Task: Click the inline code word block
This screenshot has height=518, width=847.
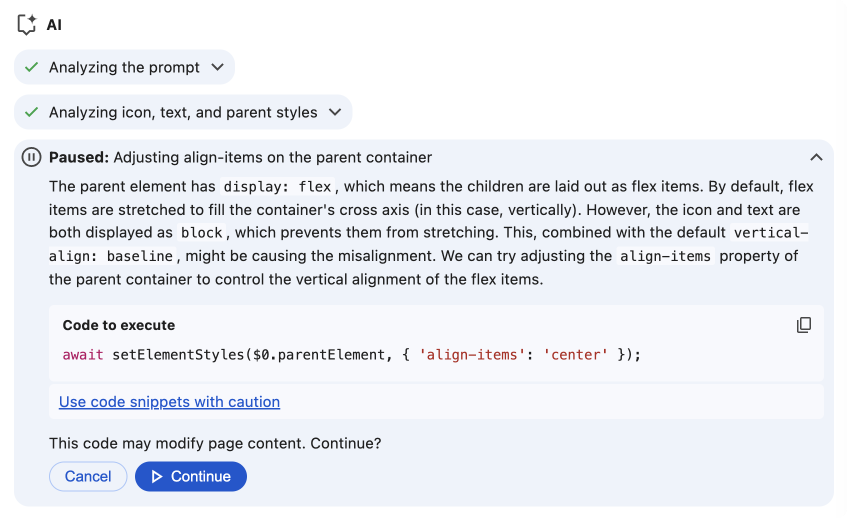Action: (201, 233)
